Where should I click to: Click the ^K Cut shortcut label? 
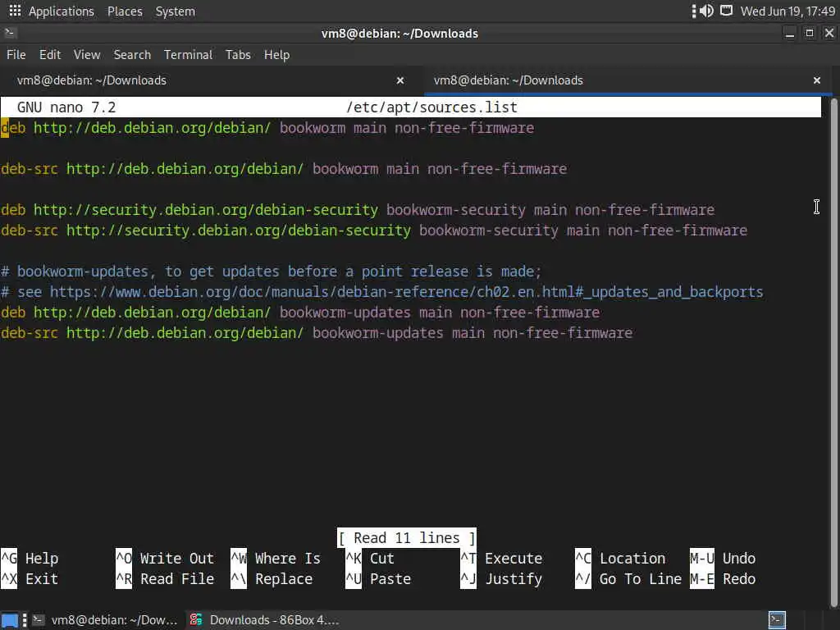(370, 558)
